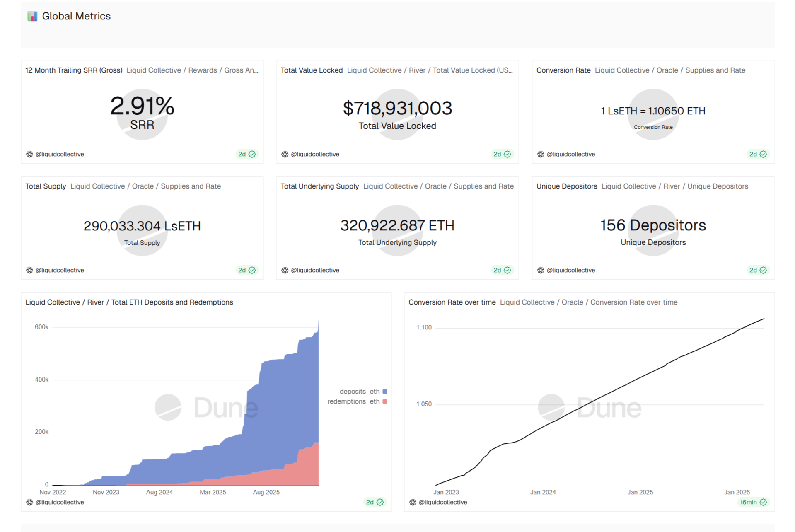Click the gear icon on the Conversion Rate over time chart
Image resolution: width=795 pixels, height=532 pixels.
pyautogui.click(x=413, y=502)
